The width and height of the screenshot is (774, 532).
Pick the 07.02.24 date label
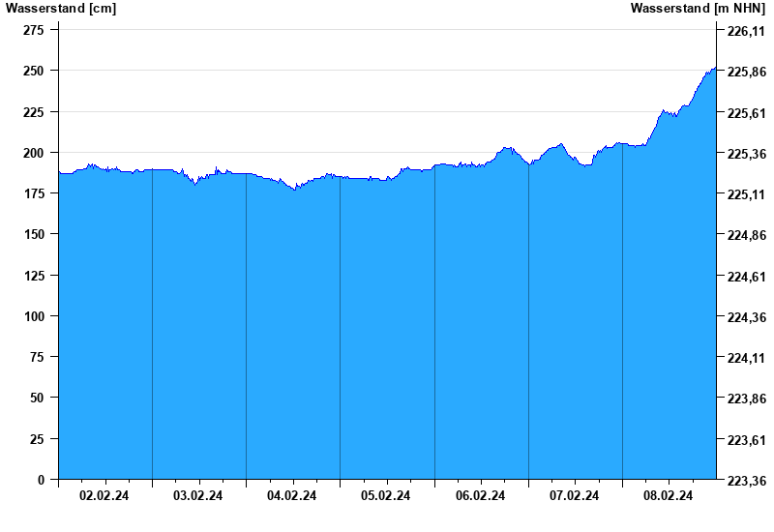tap(574, 495)
